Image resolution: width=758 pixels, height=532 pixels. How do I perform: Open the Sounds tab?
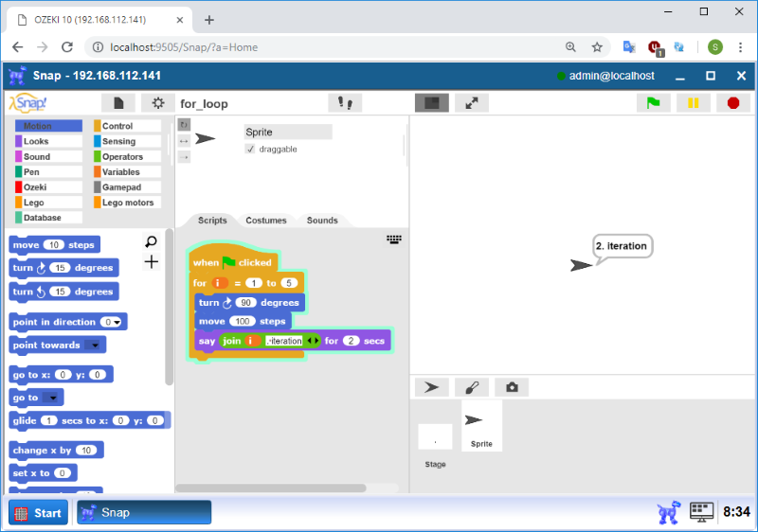point(322,221)
